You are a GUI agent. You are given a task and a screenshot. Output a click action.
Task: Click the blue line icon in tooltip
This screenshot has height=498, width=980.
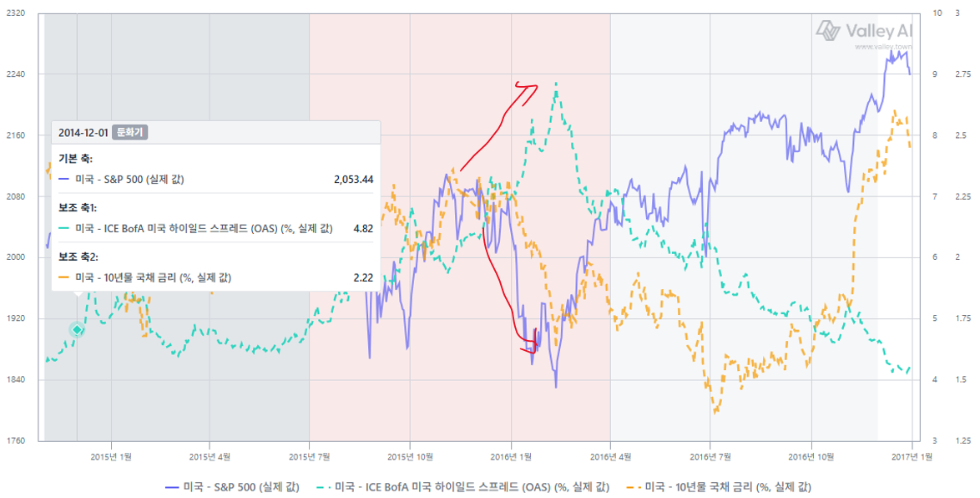[x=63, y=180]
